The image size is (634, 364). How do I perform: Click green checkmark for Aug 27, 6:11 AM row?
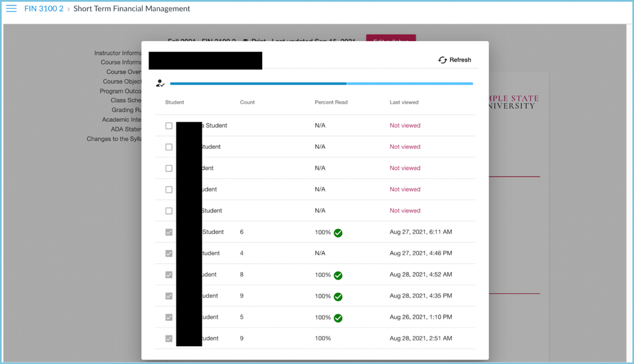[338, 233]
